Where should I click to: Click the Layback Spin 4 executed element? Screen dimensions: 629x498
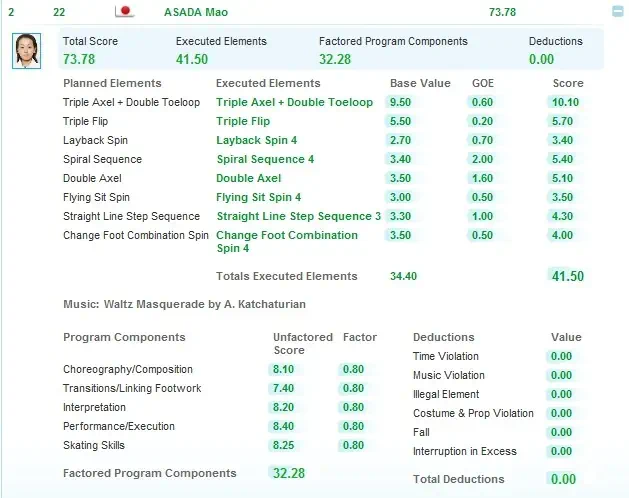(x=256, y=140)
